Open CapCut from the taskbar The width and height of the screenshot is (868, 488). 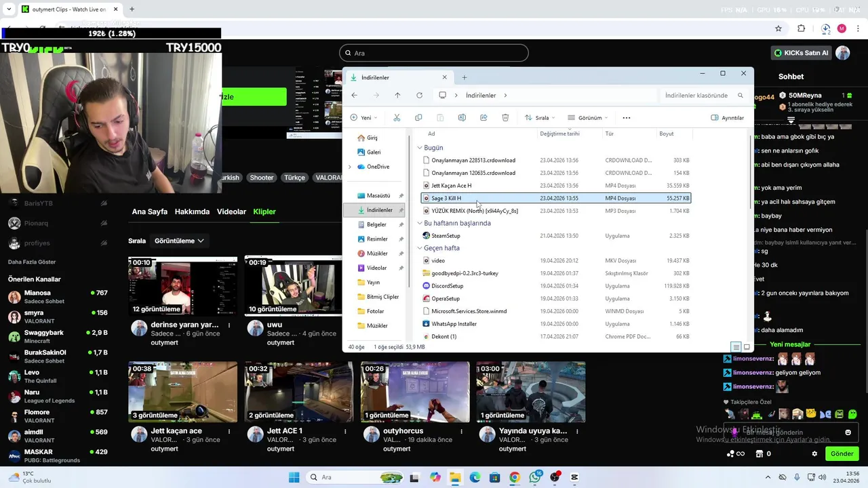click(x=575, y=477)
